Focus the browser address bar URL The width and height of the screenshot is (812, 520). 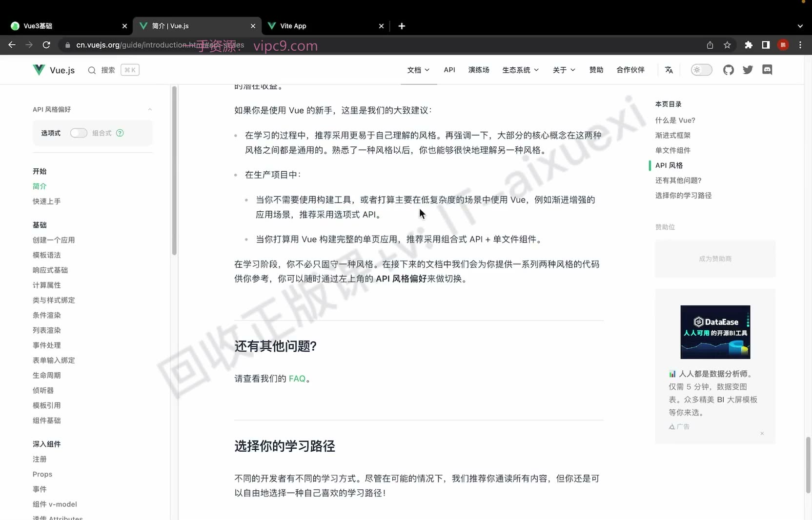[160, 45]
